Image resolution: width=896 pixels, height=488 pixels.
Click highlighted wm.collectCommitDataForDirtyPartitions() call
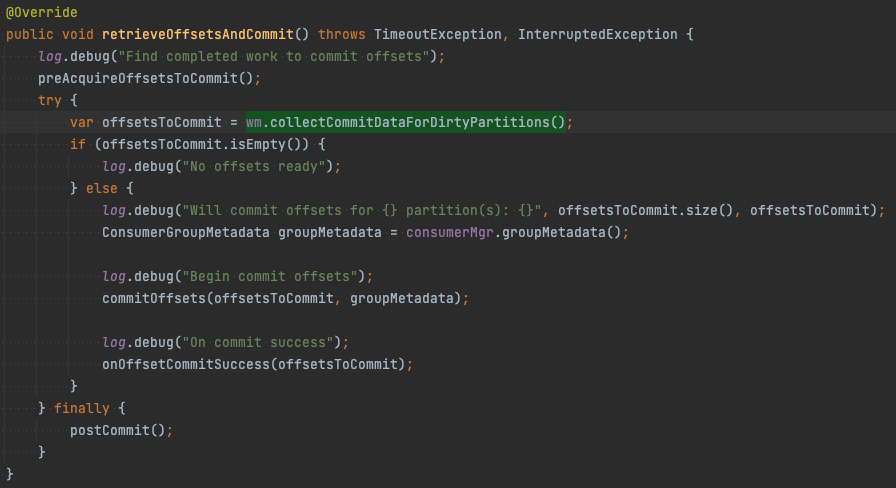pos(406,122)
